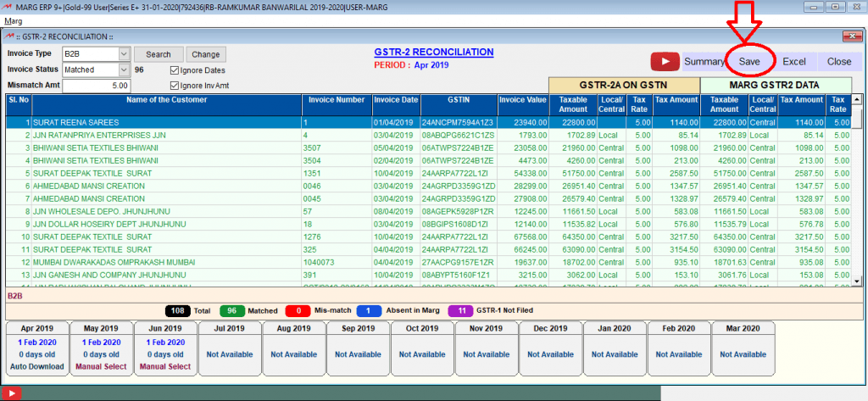This screenshot has height=401, width=868.
Task: Select the SURAT REENA SAREES row
Action: (x=428, y=122)
